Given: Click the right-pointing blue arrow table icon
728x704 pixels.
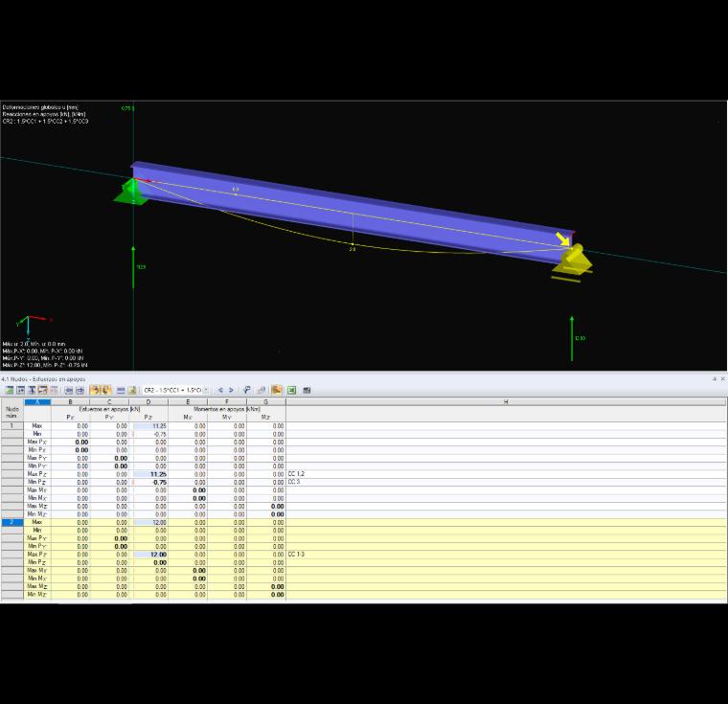Looking at the screenshot, I should click(80, 390).
